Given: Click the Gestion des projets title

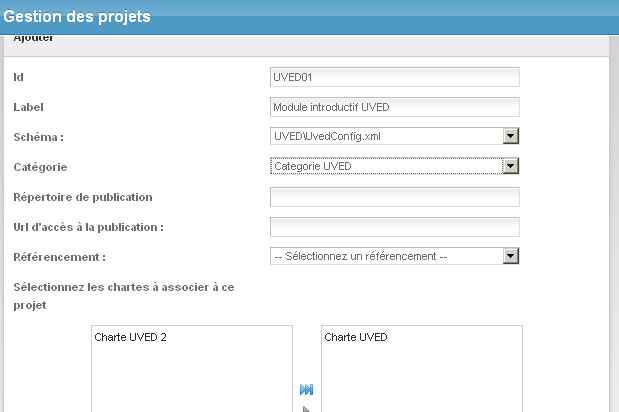Looking at the screenshot, I should [79, 17].
